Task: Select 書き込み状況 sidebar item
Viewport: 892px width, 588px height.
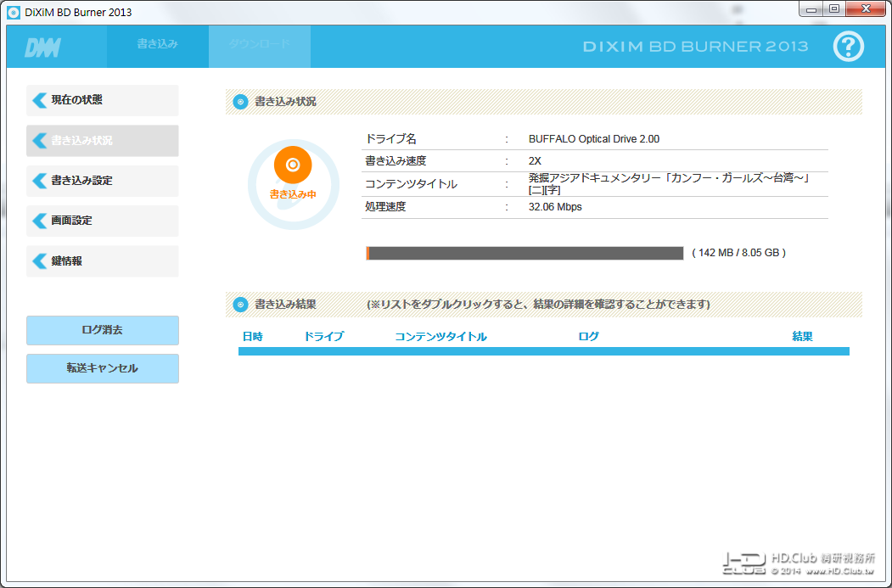Action: (x=103, y=141)
